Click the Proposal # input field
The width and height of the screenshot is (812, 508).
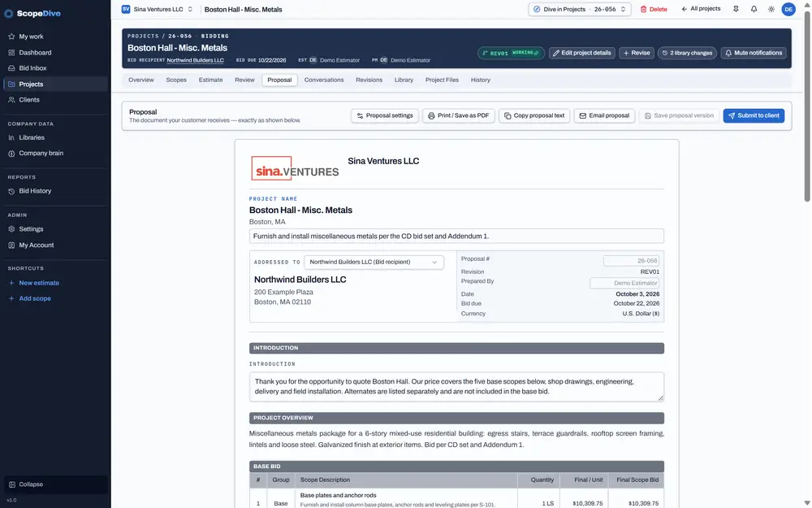631,261
